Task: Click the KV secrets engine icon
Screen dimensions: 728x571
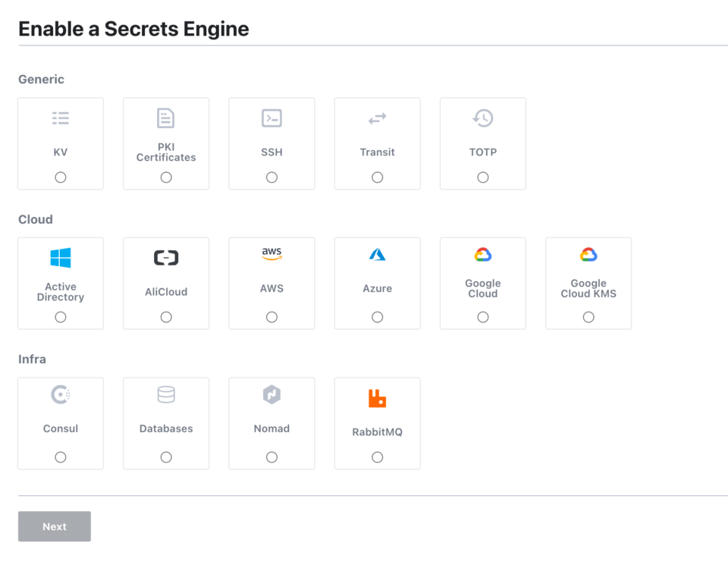Action: [x=61, y=118]
